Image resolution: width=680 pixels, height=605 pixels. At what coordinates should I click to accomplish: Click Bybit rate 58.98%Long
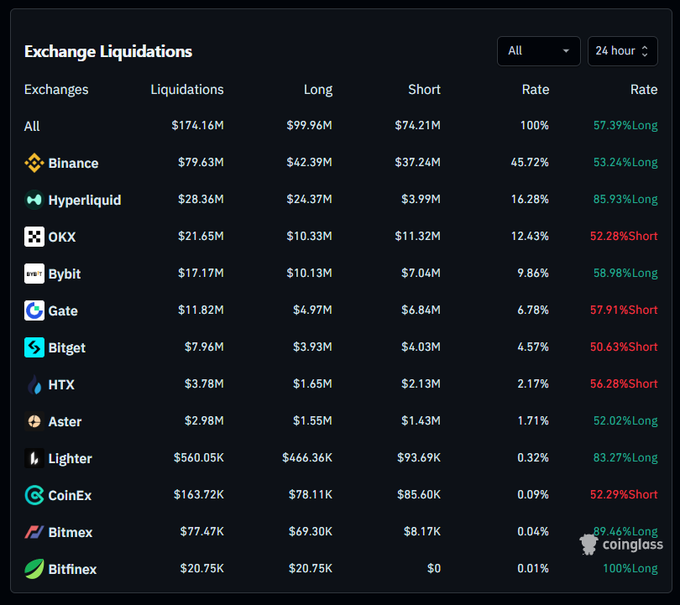pyautogui.click(x=625, y=273)
